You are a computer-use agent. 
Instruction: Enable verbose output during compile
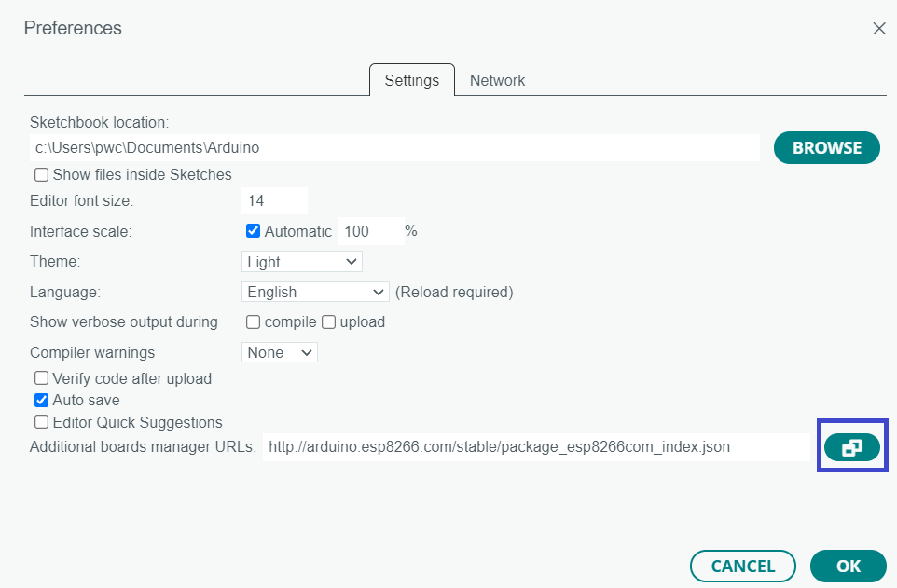click(x=253, y=321)
